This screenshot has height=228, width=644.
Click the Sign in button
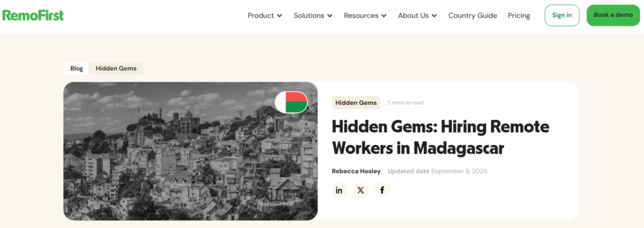tap(562, 15)
